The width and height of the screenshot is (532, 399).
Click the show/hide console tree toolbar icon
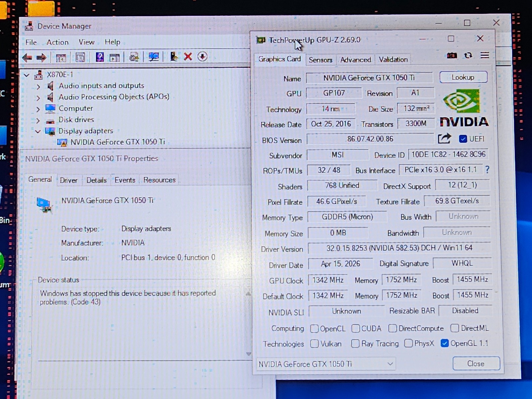61,58
